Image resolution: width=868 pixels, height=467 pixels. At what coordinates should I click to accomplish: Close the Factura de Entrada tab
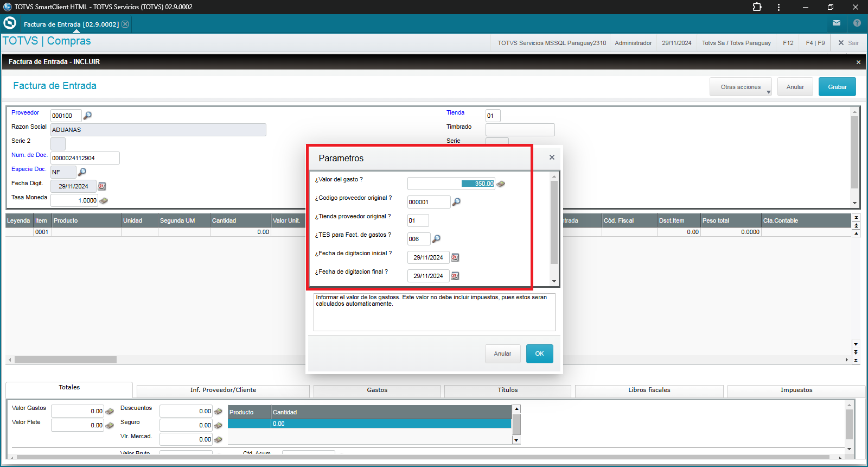(125, 24)
